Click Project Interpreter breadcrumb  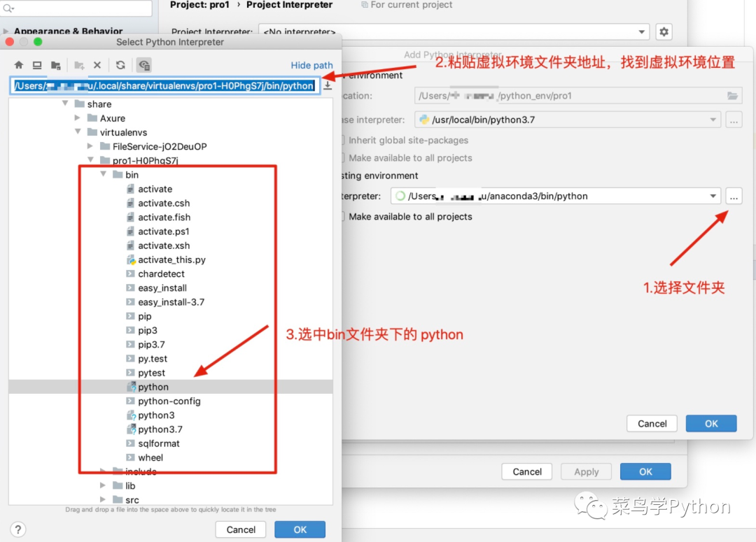pos(289,5)
